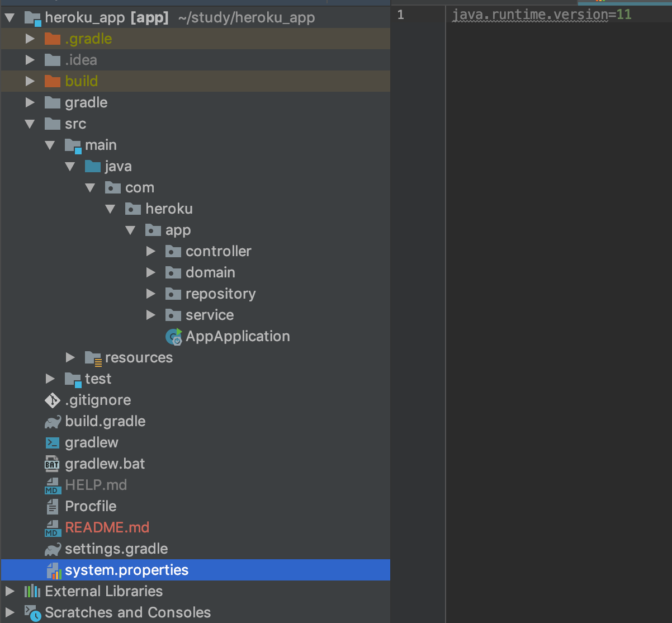Select the settings.gradle file
Viewport: 672px width, 623px height.
116,549
